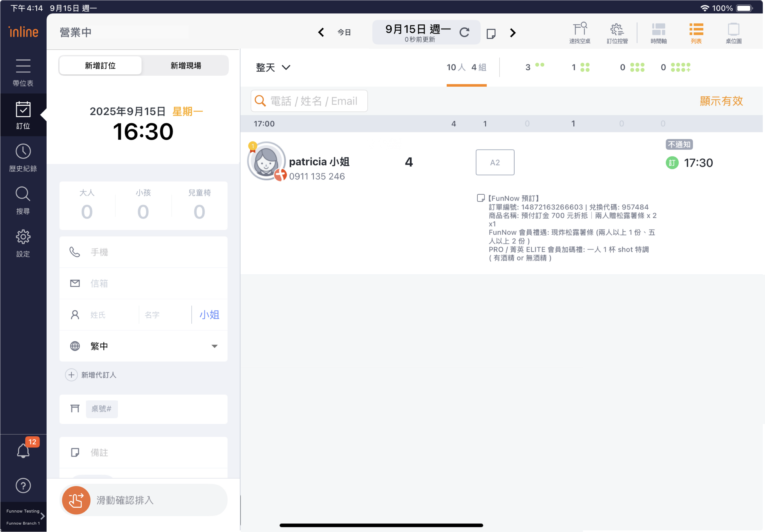Open the notification bell with 12 alerts
The image size is (765, 532).
coord(23,451)
